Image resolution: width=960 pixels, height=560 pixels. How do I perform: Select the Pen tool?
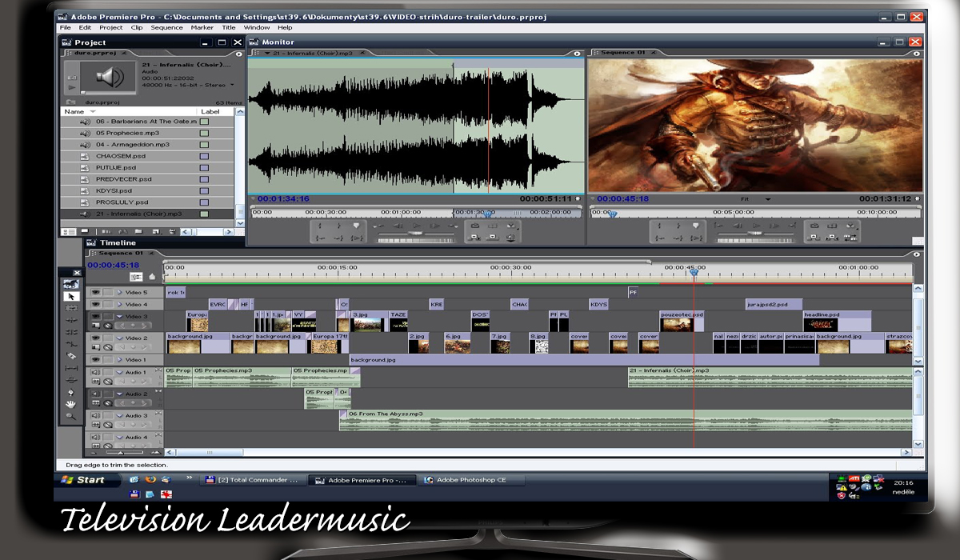click(71, 392)
